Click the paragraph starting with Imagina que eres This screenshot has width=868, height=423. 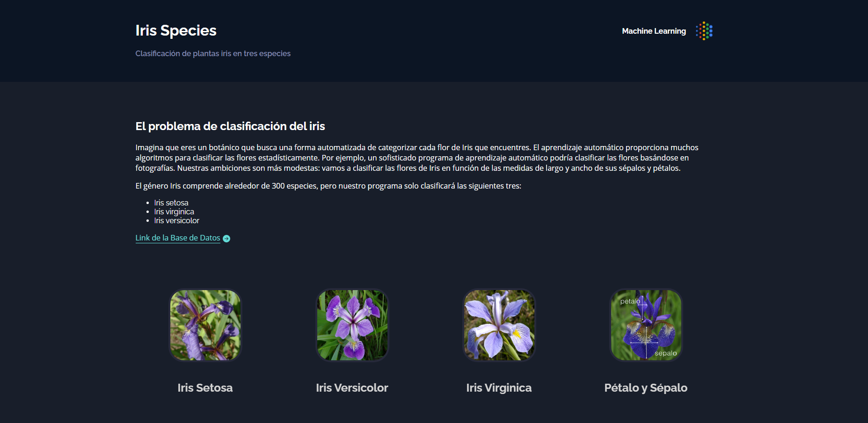(417, 158)
